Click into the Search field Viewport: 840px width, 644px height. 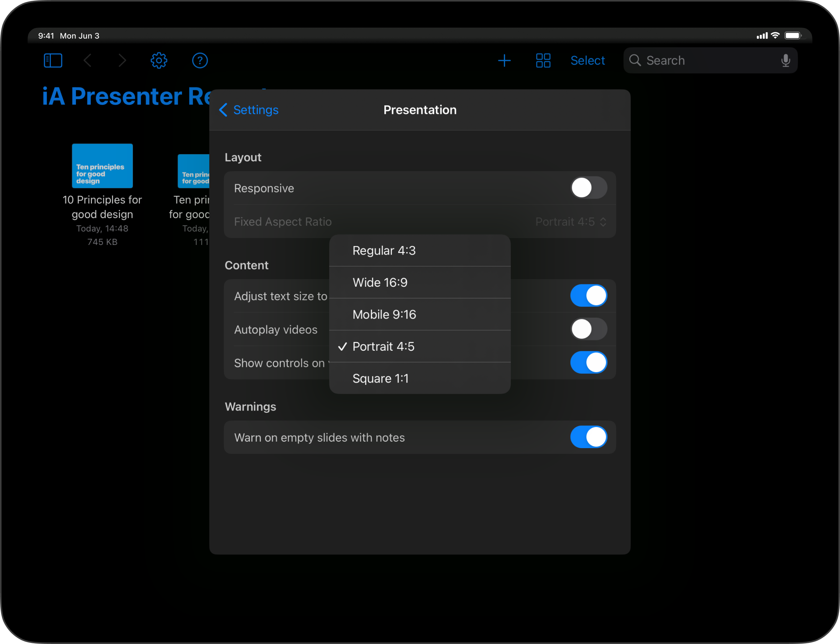(x=710, y=61)
